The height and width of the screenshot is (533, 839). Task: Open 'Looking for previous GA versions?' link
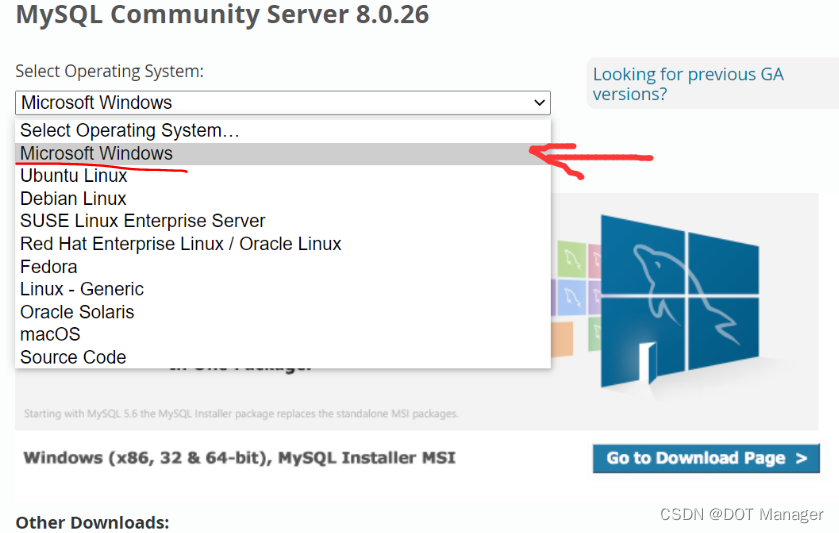[688, 84]
